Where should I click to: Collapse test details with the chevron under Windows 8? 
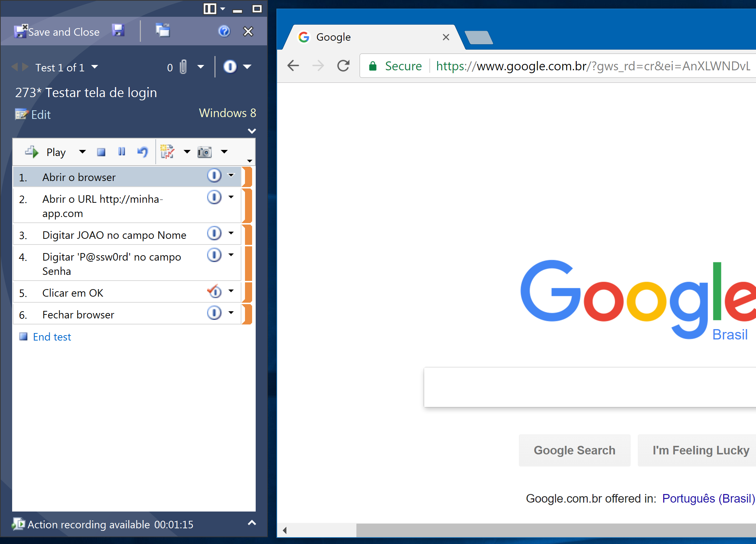point(252,131)
